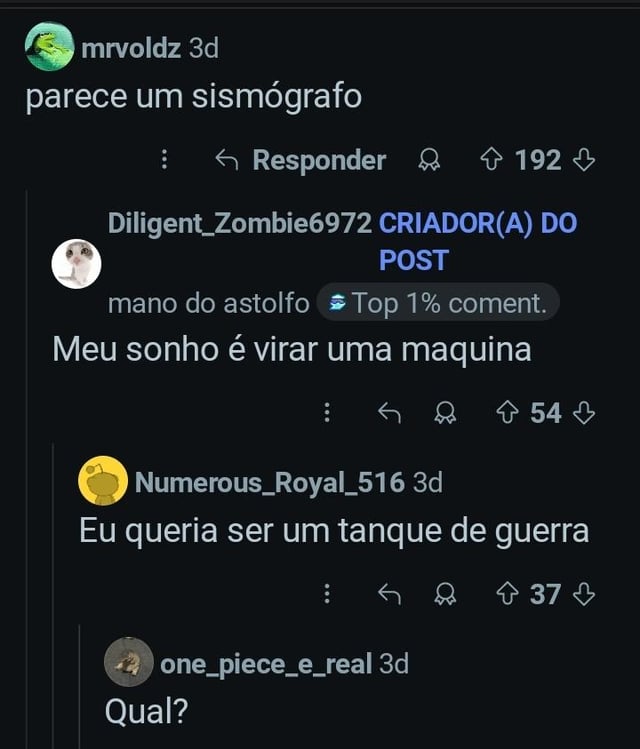640x749 pixels.
Task: Reply arrow on Diligent_Zombie6972's comment
Action: pos(389,412)
